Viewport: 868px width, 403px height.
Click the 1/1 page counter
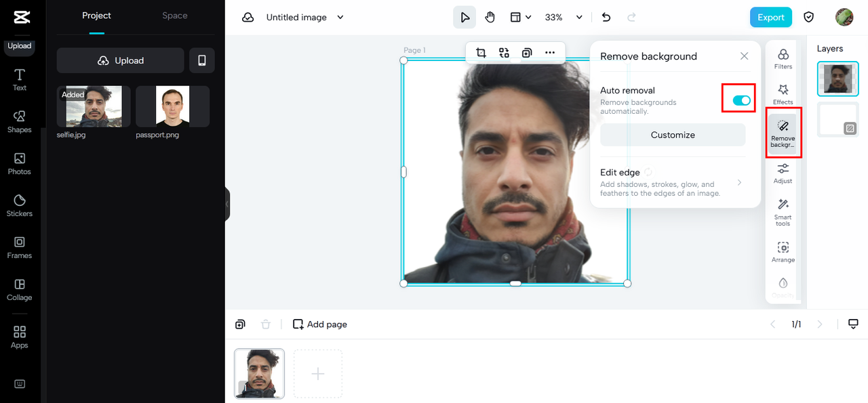click(x=796, y=324)
